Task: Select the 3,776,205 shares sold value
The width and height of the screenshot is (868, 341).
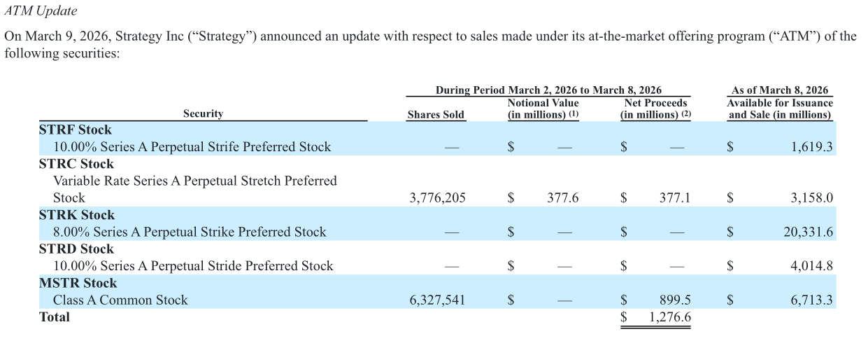Action: click(x=437, y=198)
